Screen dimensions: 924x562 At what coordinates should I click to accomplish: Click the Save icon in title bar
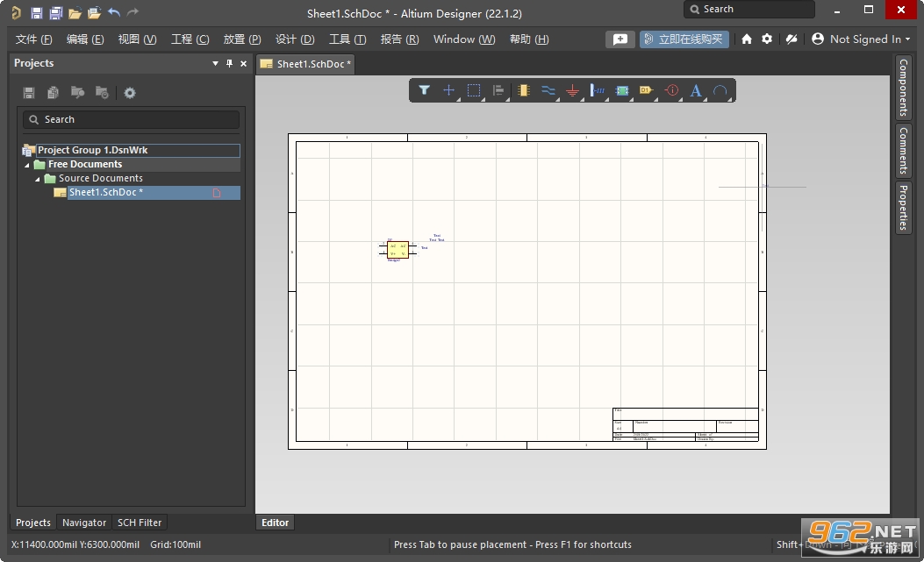click(x=37, y=12)
